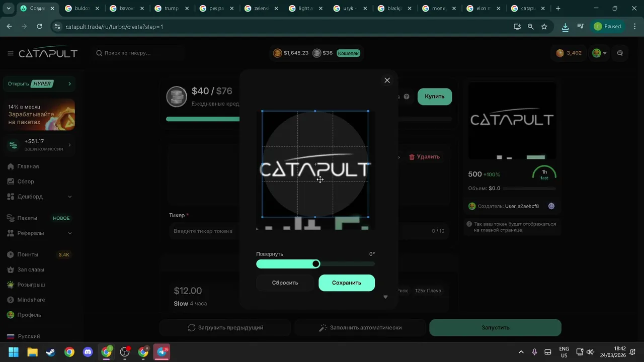
Task: Open Обзор in the sidebar
Action: click(x=26, y=182)
